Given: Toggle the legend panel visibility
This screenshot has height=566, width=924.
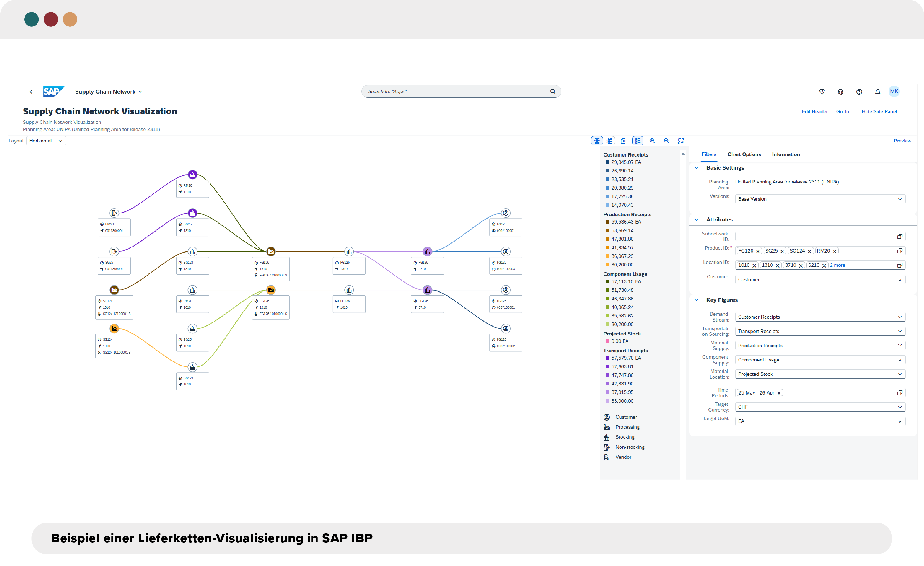Looking at the screenshot, I should (638, 140).
